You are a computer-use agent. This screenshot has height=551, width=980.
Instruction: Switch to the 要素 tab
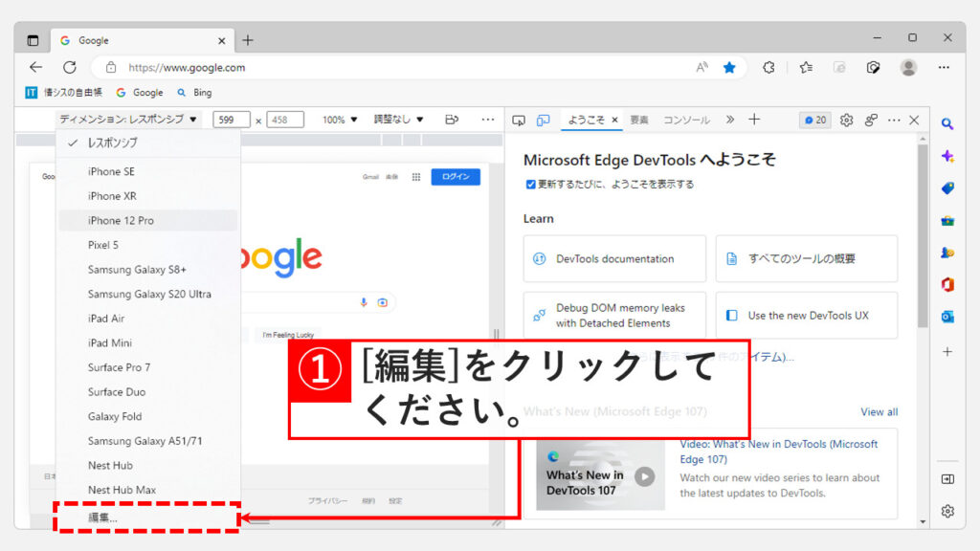pos(638,120)
